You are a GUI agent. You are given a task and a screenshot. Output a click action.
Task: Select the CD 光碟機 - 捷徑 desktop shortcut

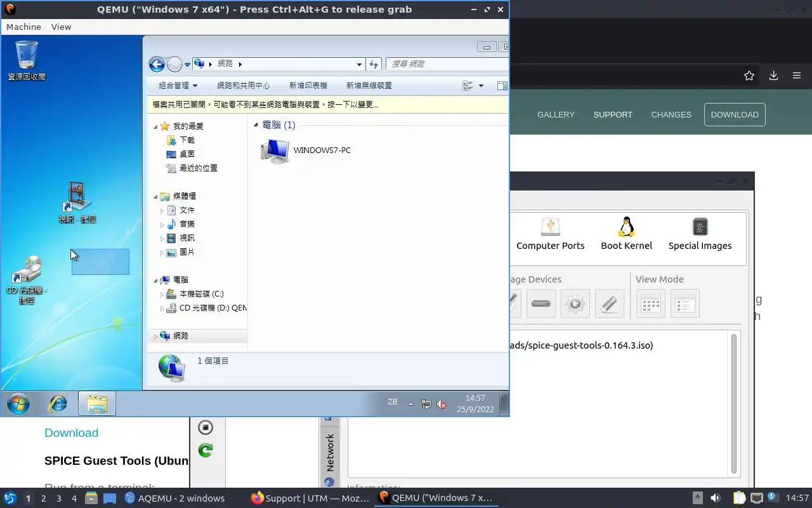coord(27,279)
